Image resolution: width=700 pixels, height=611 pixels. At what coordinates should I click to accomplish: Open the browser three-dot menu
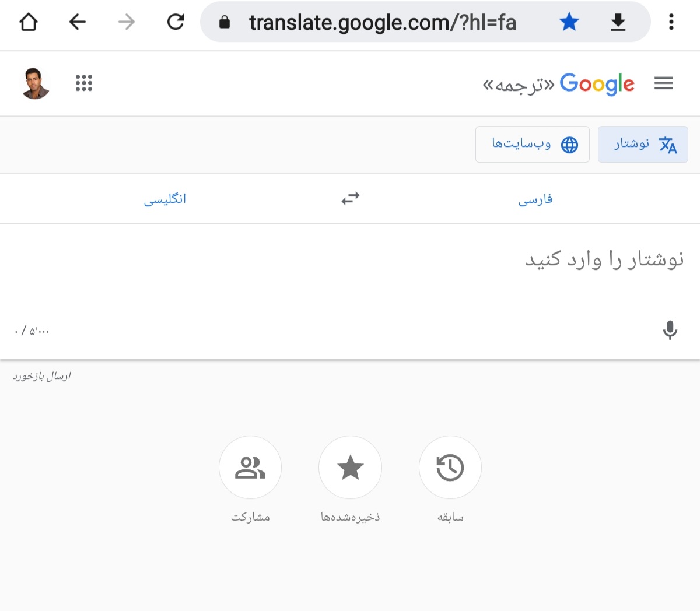tap(671, 22)
